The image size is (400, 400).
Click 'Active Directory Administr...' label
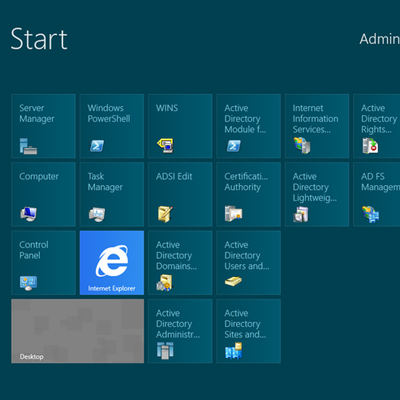click(x=178, y=324)
